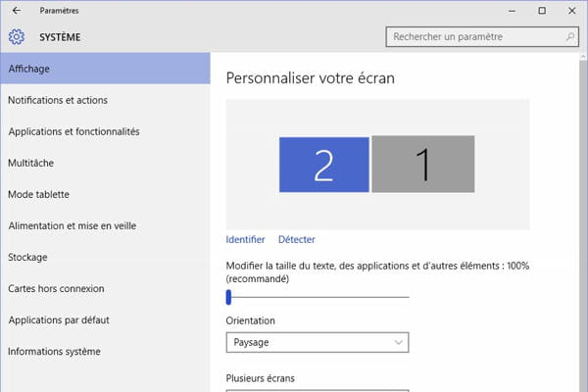Click the Identifier link
This screenshot has width=588, height=392.
(x=245, y=239)
